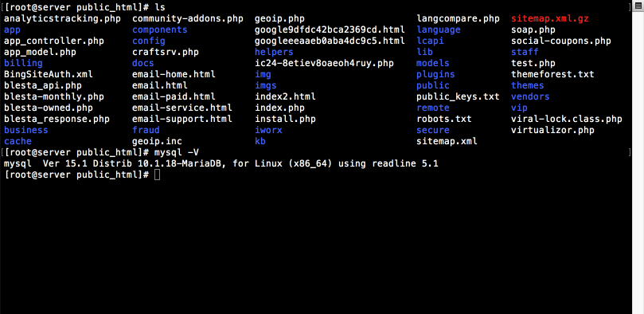Click social-coupons.php file name
This screenshot has height=314, width=644.
(x=561, y=41)
